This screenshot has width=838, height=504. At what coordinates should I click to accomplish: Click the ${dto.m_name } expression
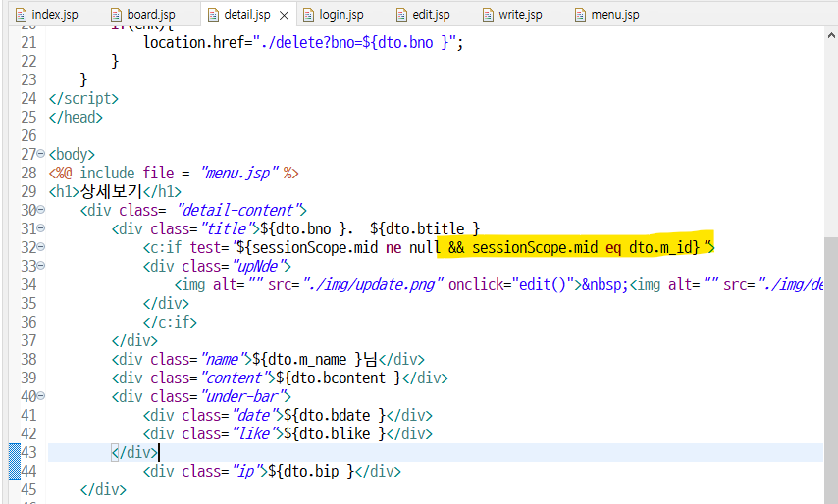307,359
